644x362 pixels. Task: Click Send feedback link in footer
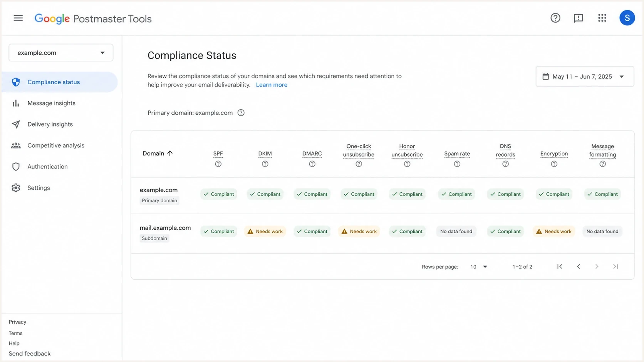click(30, 354)
